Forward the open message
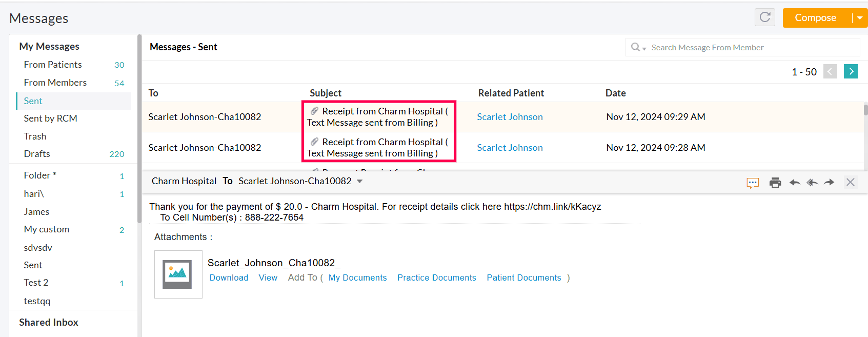The image size is (868, 337). pos(829,183)
